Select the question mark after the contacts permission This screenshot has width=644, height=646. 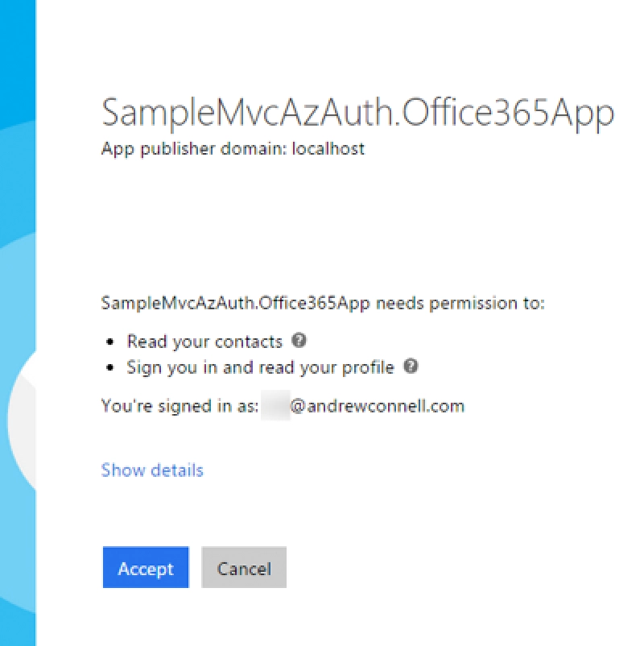click(299, 342)
